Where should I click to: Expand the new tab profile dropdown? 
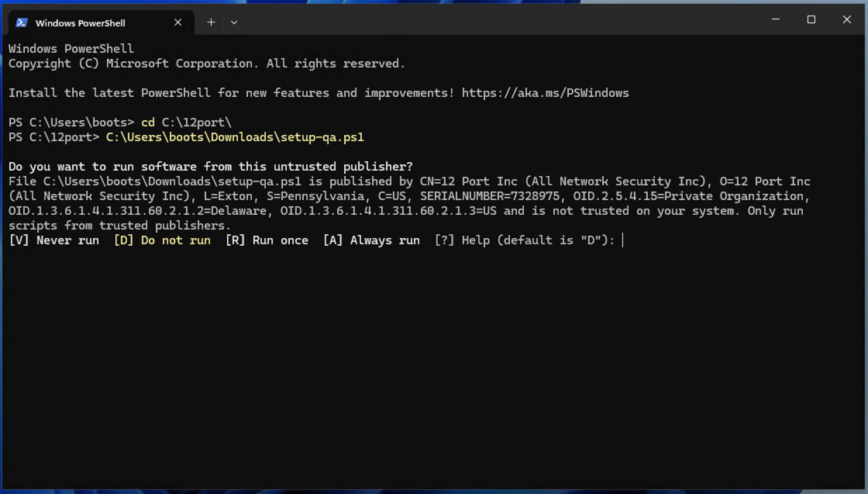pos(234,22)
